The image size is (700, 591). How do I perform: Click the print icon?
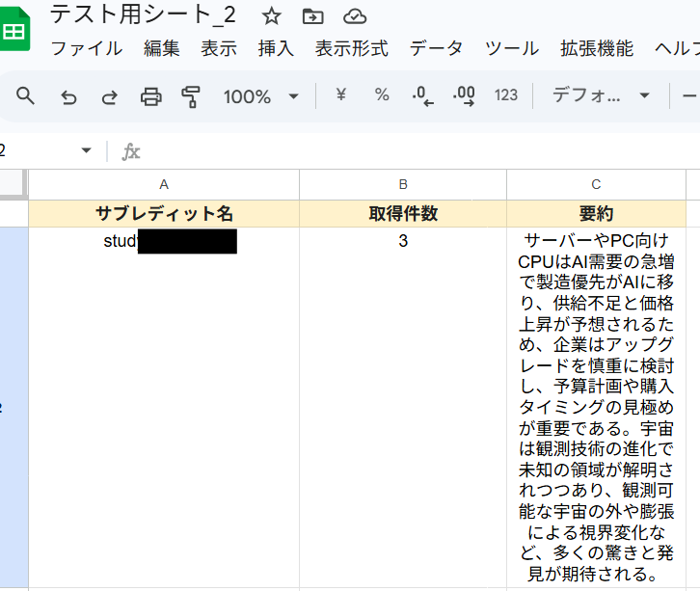tap(150, 96)
